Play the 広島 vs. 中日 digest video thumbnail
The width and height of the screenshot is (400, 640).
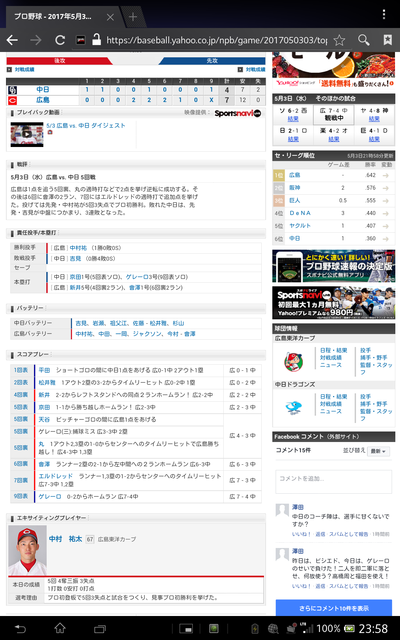pos(27,134)
